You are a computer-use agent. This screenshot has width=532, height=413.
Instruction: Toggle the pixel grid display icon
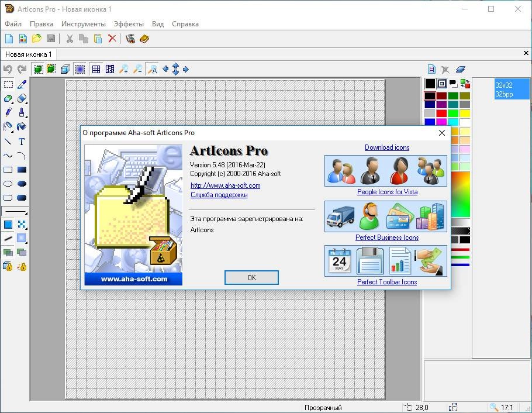[x=96, y=69]
